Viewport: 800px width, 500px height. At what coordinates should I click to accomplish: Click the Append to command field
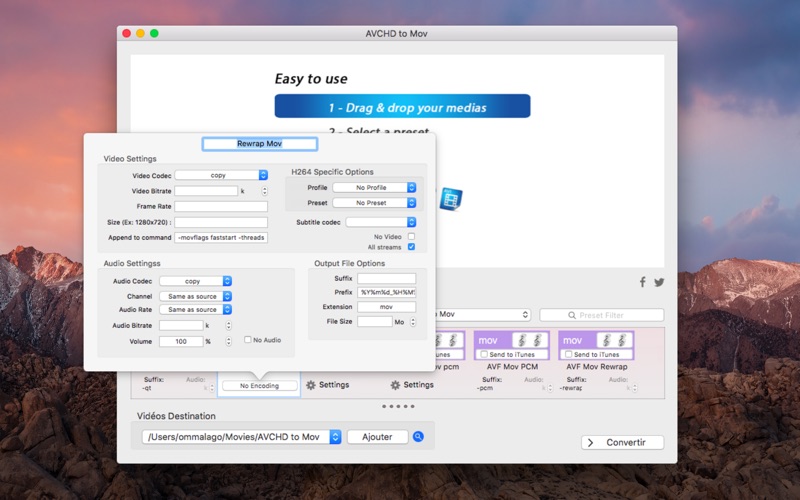click(x=221, y=237)
